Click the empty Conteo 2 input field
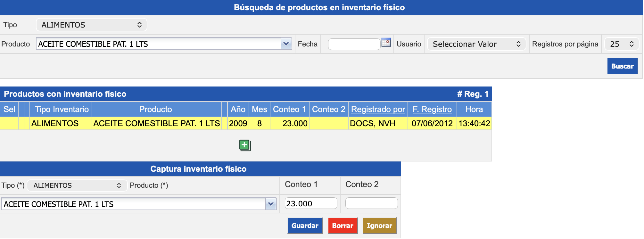This screenshot has width=644, height=239. coord(371,203)
